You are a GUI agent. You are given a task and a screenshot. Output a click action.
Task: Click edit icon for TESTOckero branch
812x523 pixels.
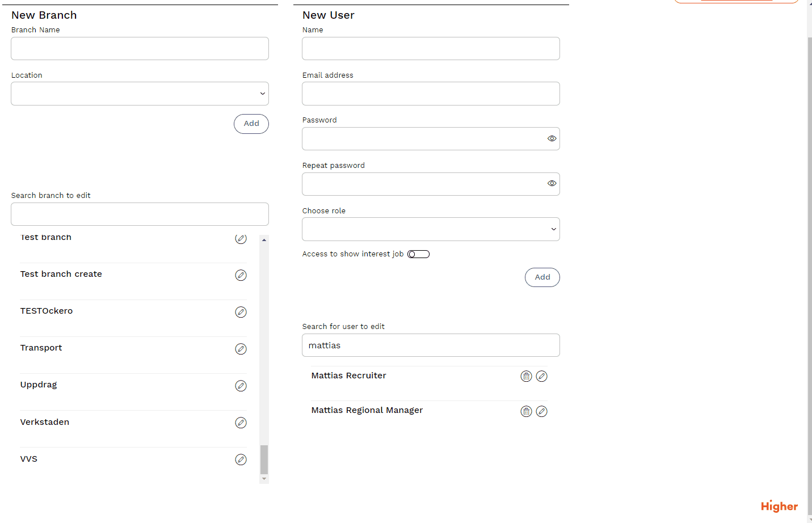pyautogui.click(x=241, y=312)
